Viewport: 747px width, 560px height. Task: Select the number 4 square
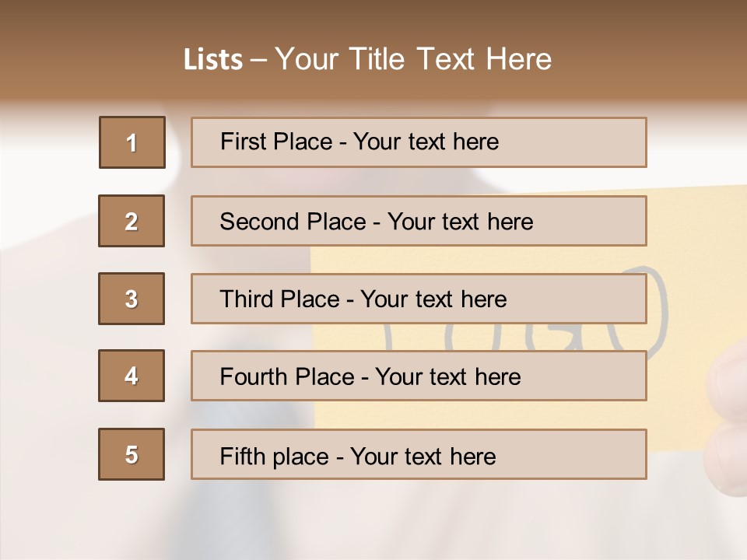tap(132, 376)
